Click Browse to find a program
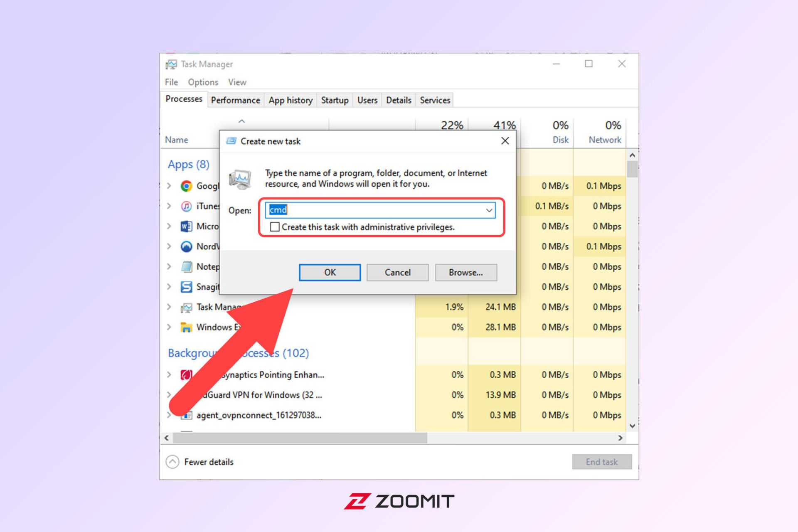This screenshot has height=532, width=798. click(465, 272)
